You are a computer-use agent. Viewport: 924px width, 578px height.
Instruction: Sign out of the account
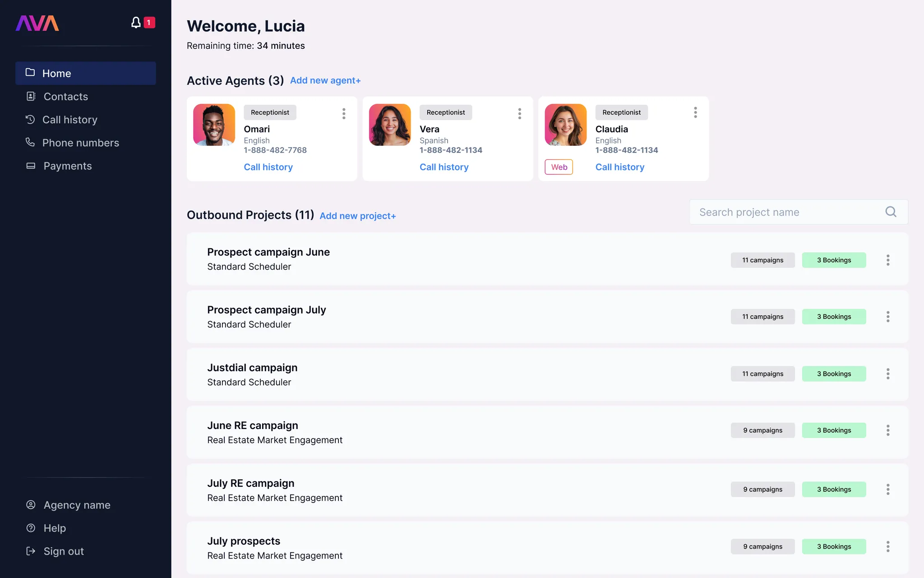[x=64, y=551]
